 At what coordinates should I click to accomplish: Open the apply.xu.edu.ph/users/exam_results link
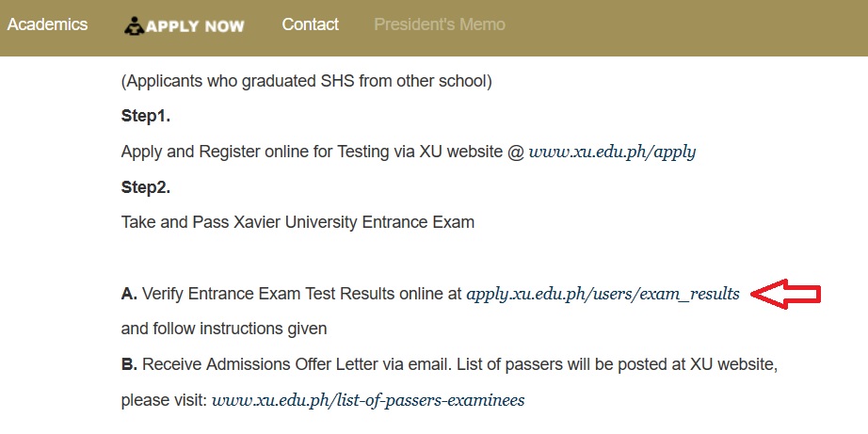pyautogui.click(x=603, y=294)
